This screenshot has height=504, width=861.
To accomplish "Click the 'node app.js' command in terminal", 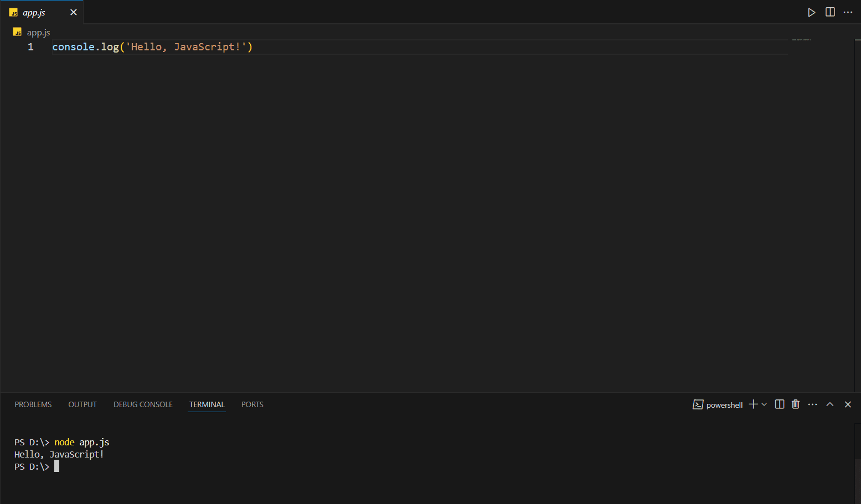I will 82,442.
